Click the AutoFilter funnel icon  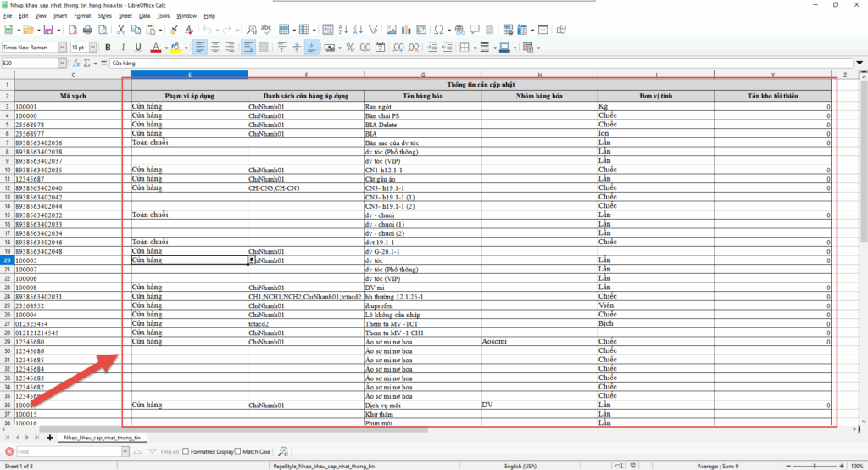click(x=373, y=30)
